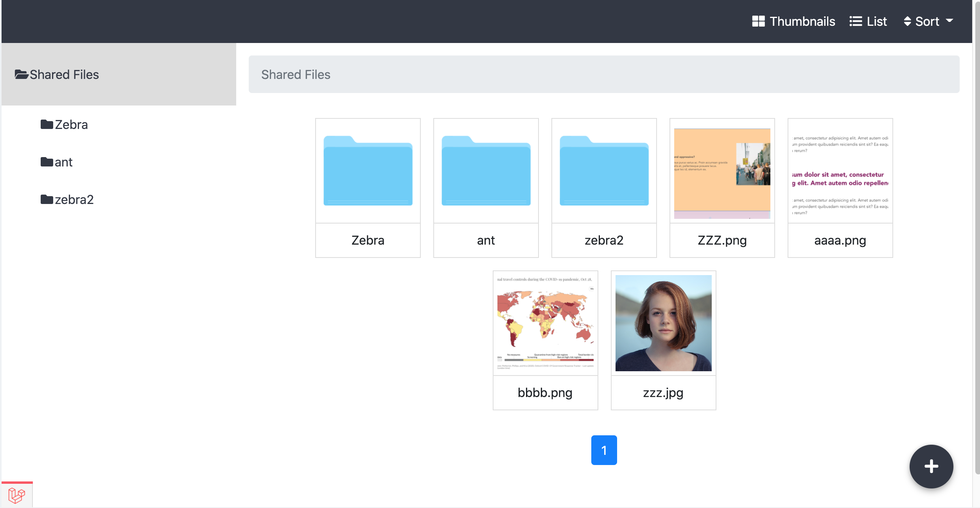
Task: Open the Zebra folder thumbnail
Action: click(x=368, y=171)
